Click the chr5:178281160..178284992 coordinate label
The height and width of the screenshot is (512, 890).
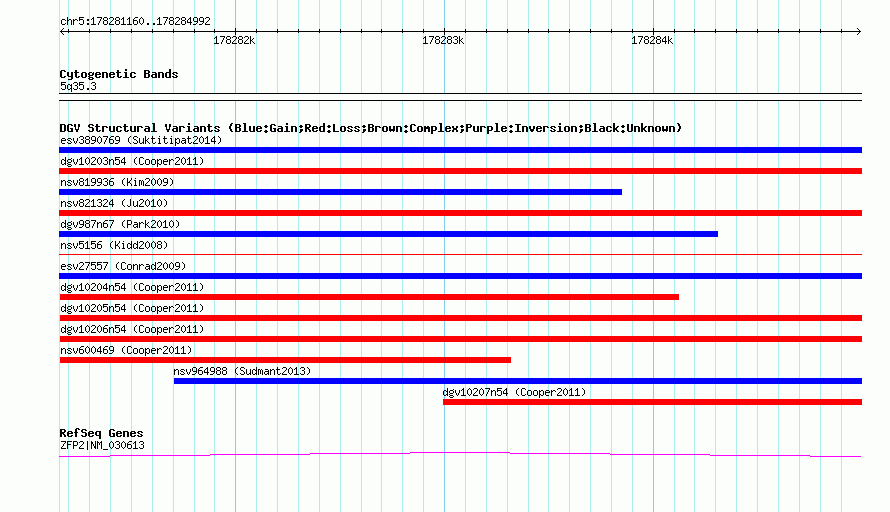pyautogui.click(x=135, y=21)
